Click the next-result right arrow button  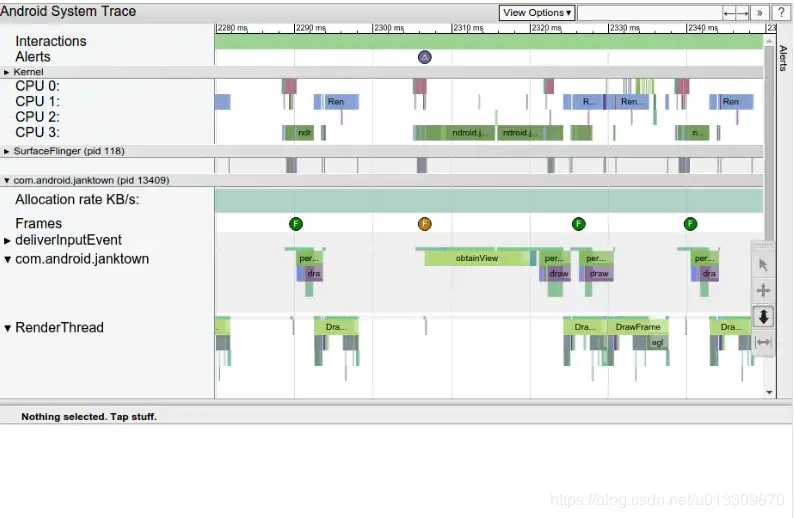coord(742,13)
